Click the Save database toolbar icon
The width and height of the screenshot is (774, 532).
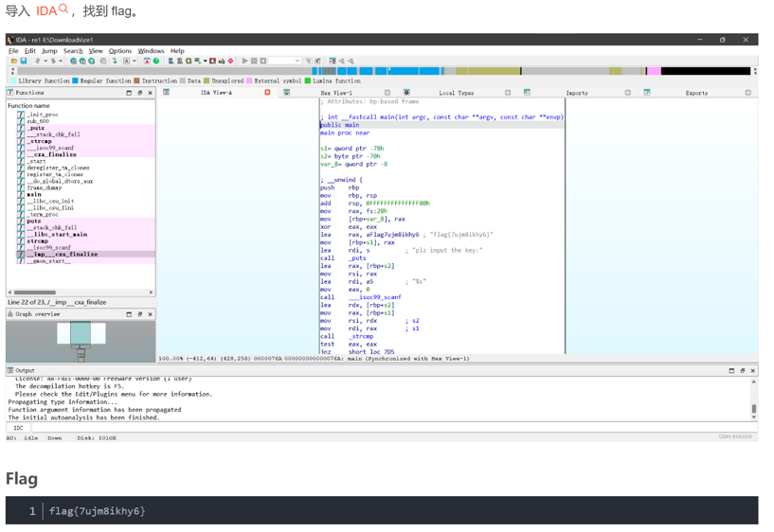pyautogui.click(x=24, y=61)
